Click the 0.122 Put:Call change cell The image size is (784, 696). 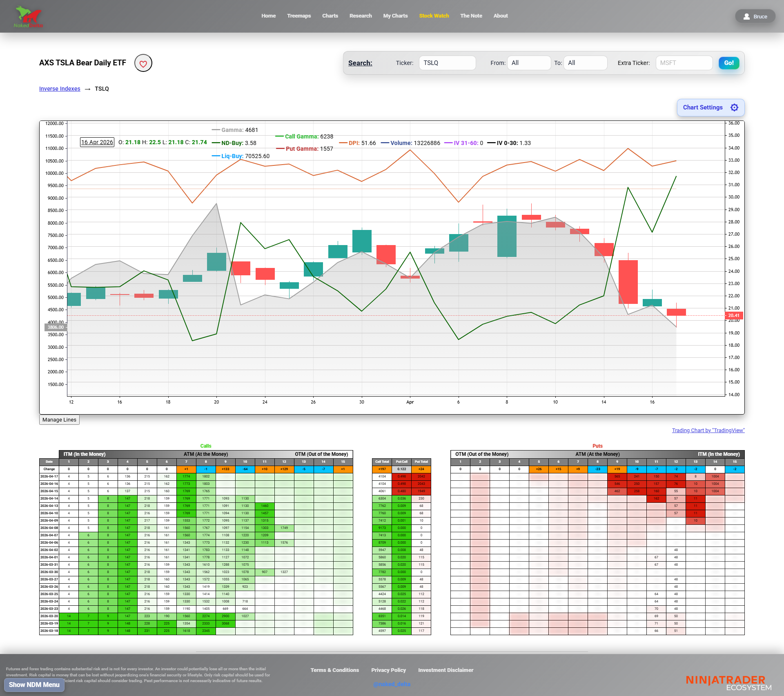(401, 469)
